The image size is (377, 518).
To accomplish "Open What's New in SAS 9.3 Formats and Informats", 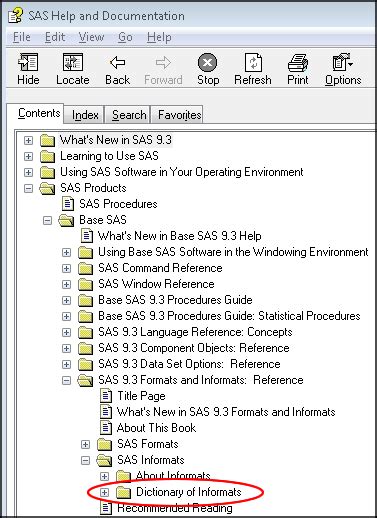I will (x=226, y=412).
